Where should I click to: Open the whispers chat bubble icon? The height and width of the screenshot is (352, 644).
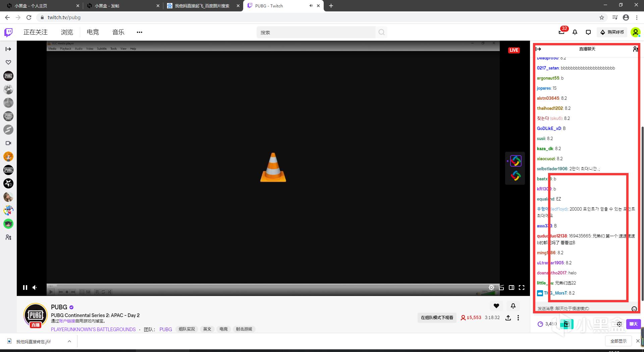588,32
